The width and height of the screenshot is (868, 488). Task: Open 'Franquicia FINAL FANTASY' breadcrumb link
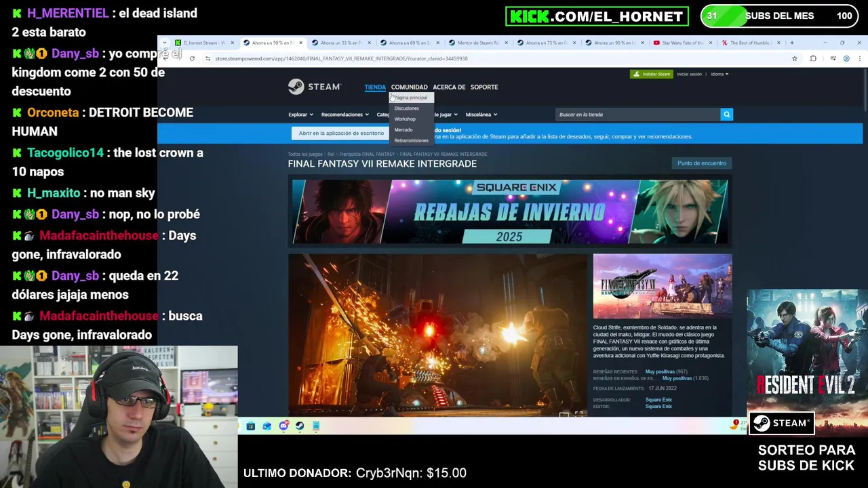tap(367, 155)
